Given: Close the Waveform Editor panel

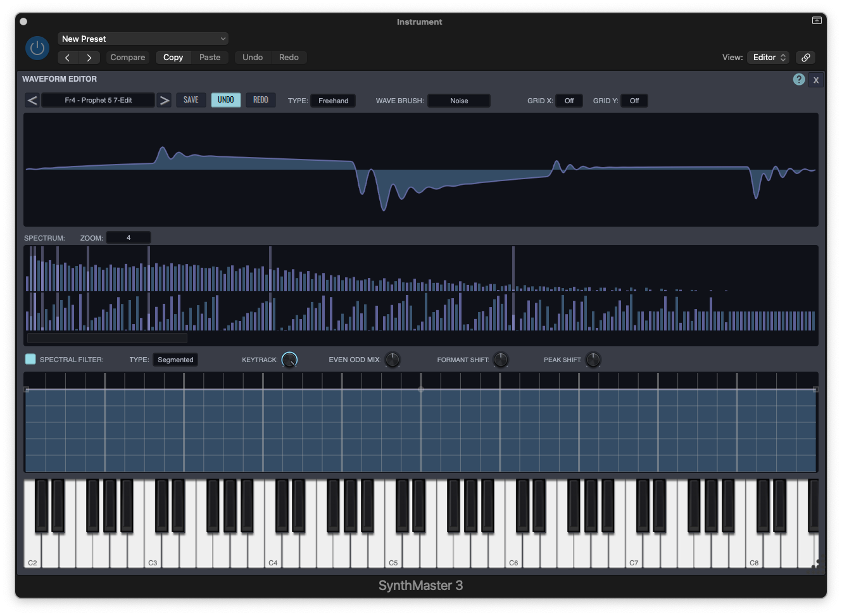Looking at the screenshot, I should [816, 80].
